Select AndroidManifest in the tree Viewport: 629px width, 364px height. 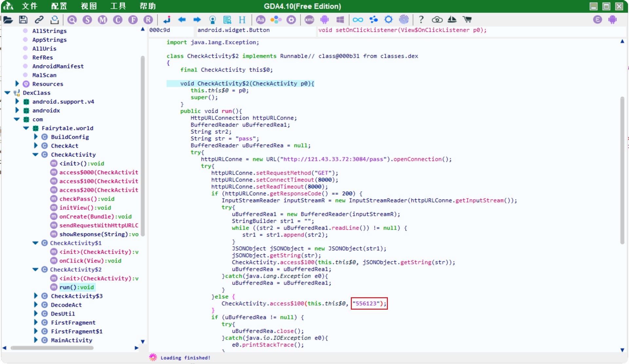[58, 66]
